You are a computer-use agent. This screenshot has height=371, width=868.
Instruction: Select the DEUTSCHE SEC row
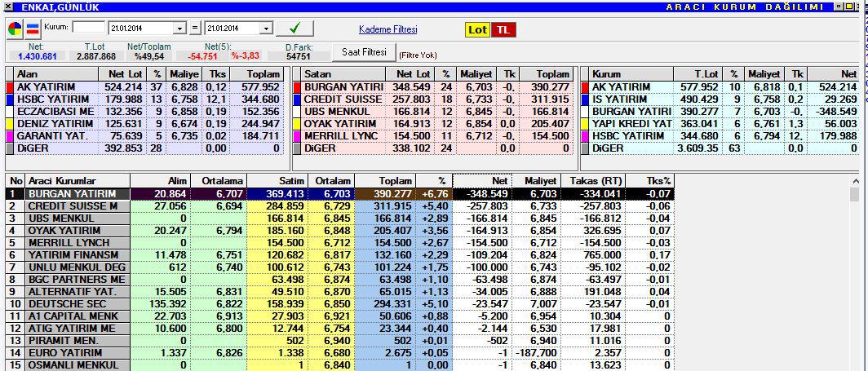[340, 303]
